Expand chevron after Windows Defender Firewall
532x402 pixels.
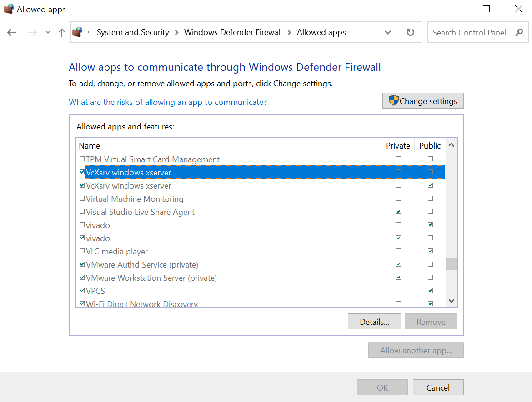click(289, 33)
